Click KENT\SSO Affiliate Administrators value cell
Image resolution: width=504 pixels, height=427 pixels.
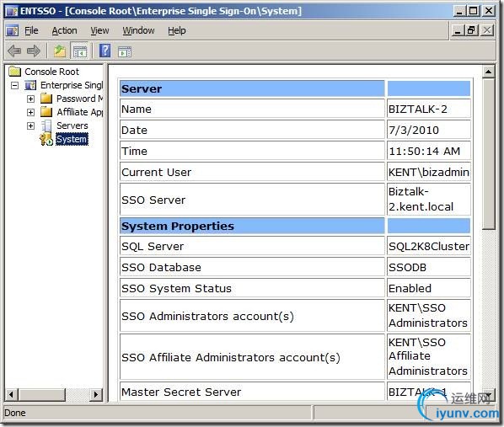coord(429,356)
